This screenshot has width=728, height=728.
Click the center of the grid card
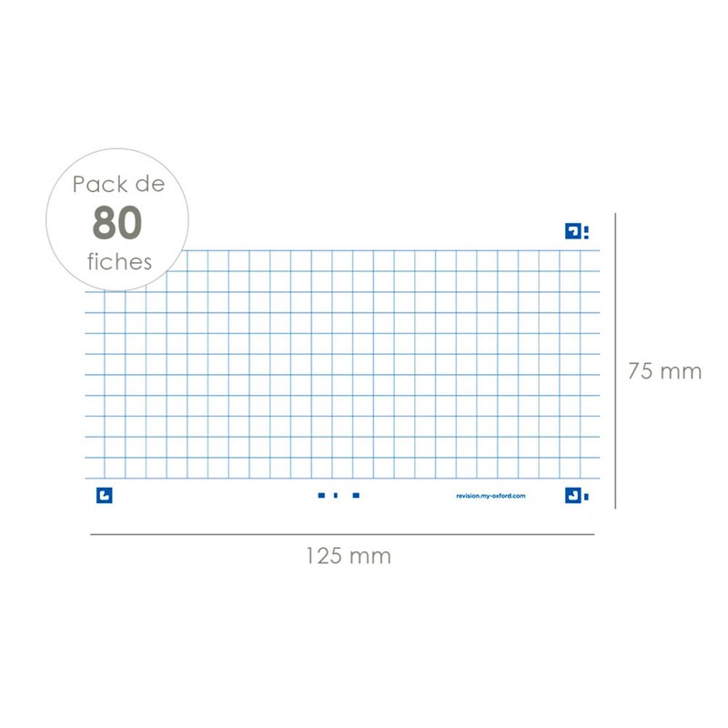tap(342, 364)
